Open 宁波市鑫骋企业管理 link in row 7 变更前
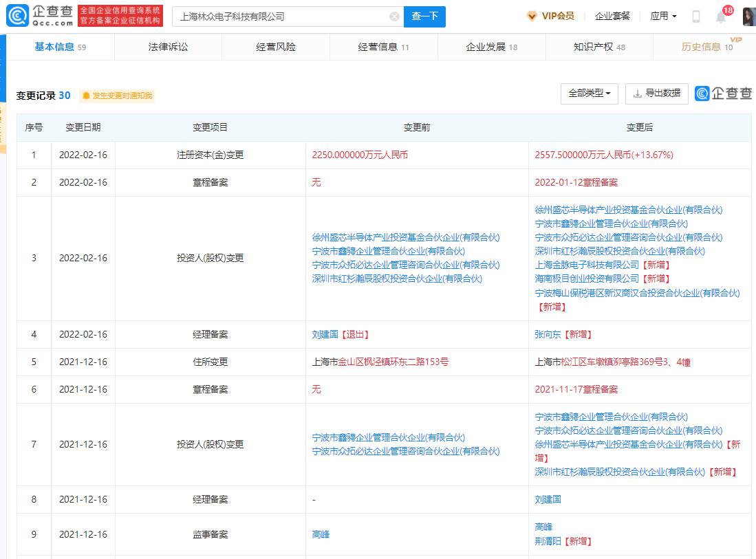Viewport: 756px width, 559px height. click(x=388, y=437)
